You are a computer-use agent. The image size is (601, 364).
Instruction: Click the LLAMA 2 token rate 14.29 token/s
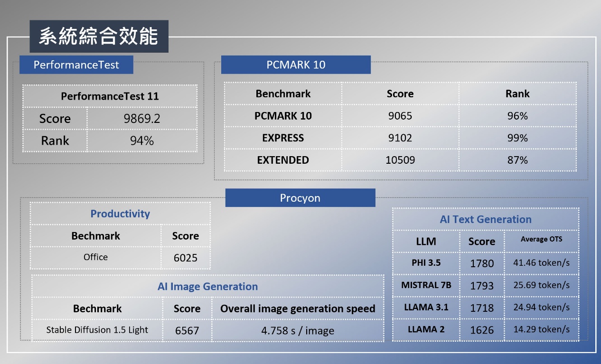[542, 329]
